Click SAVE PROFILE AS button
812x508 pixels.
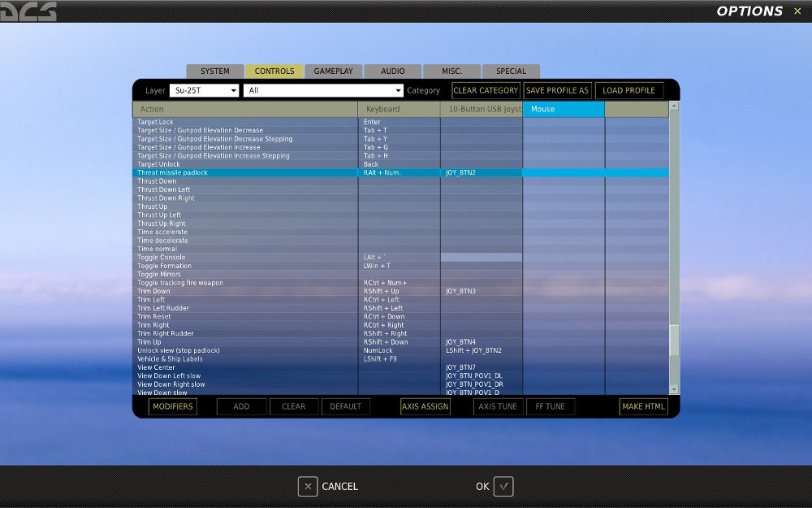(557, 90)
